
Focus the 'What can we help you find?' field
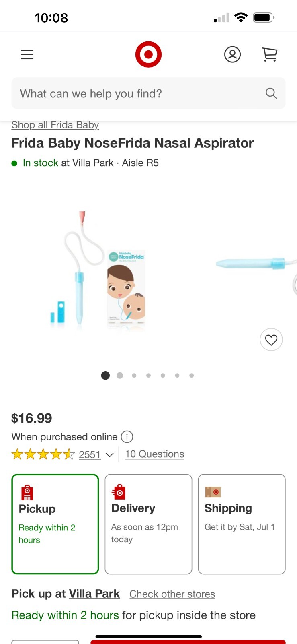click(137, 93)
